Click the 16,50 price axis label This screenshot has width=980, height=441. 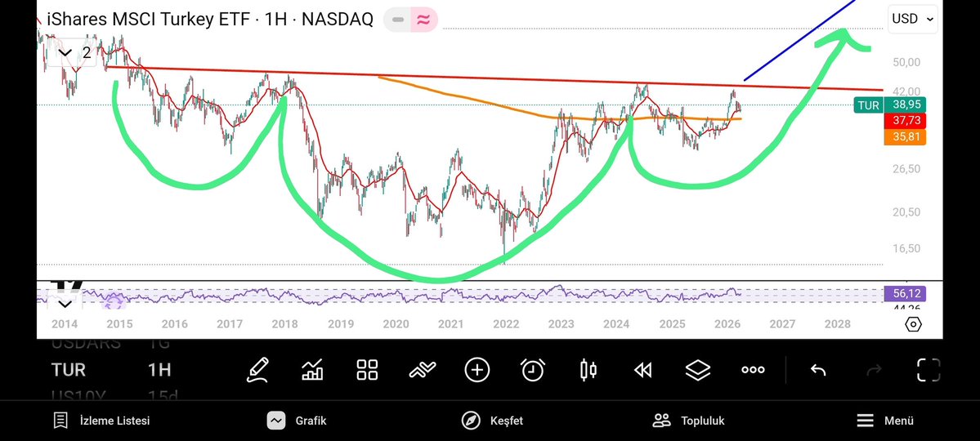(x=907, y=248)
